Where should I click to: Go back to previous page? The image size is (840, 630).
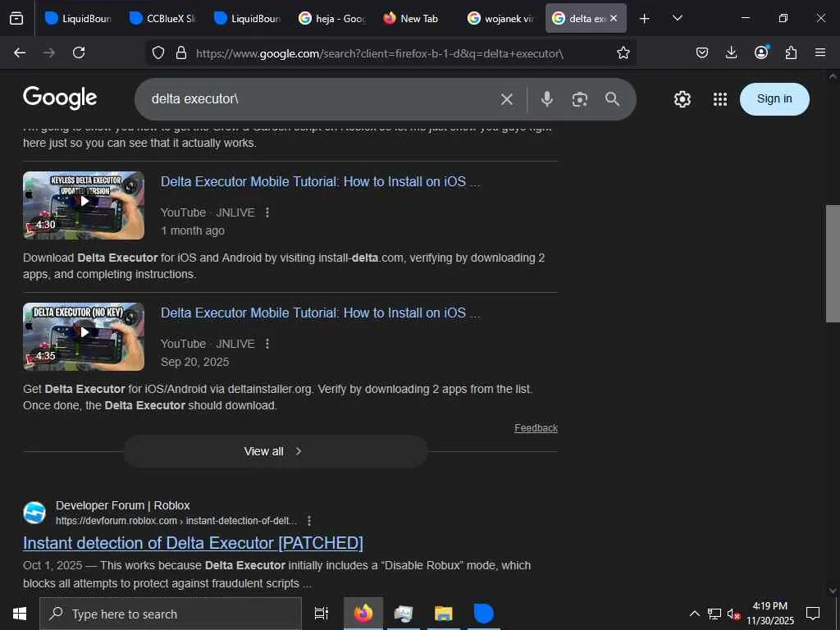click(x=20, y=52)
